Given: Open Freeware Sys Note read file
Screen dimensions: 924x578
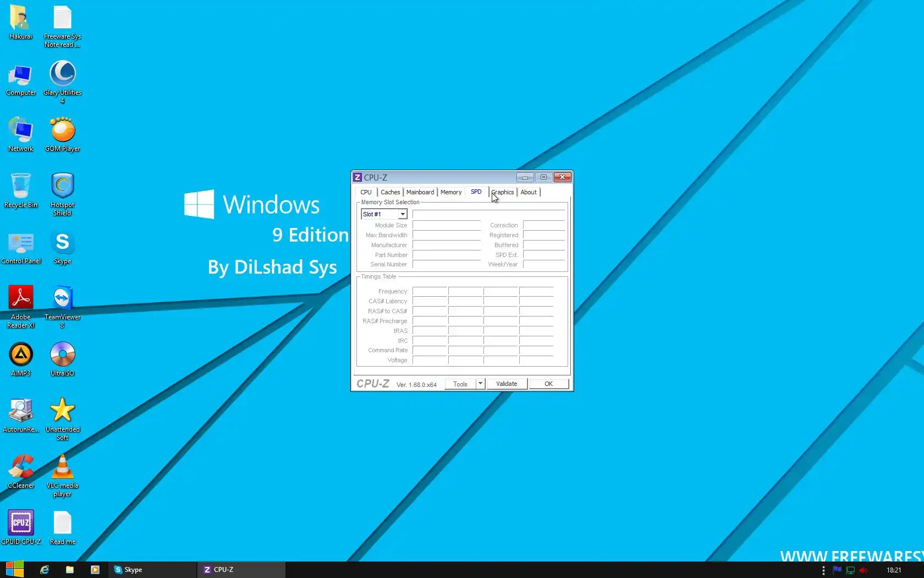Looking at the screenshot, I should [x=62, y=26].
